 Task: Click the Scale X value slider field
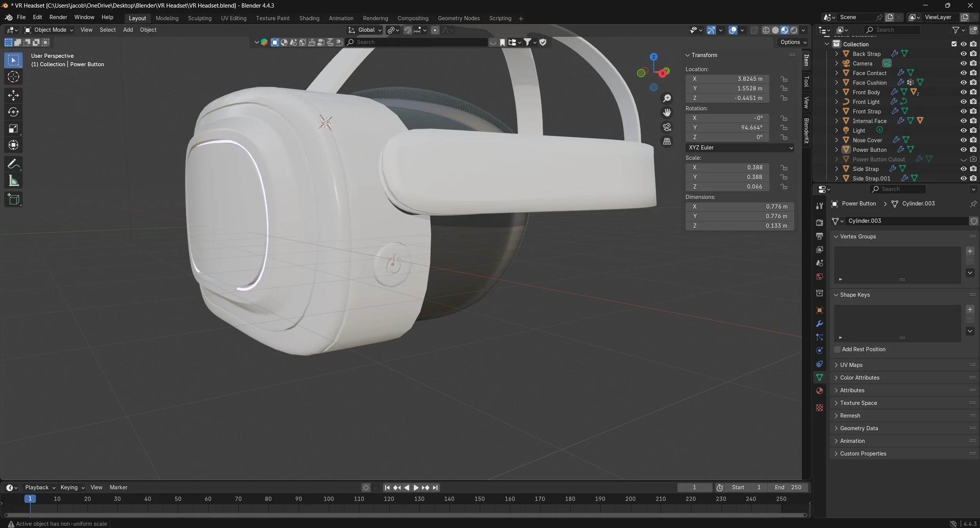click(x=727, y=168)
